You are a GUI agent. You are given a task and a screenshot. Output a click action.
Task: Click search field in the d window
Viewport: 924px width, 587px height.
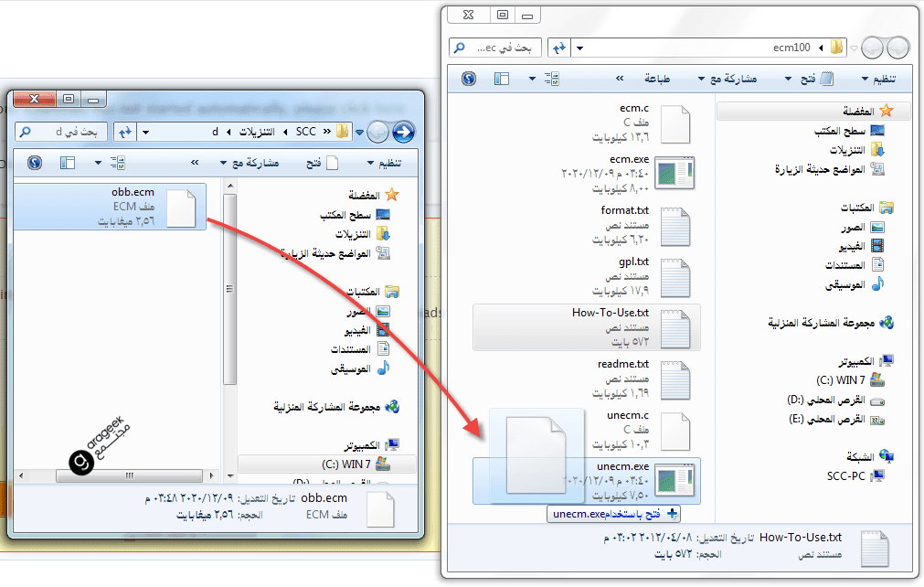click(x=61, y=132)
